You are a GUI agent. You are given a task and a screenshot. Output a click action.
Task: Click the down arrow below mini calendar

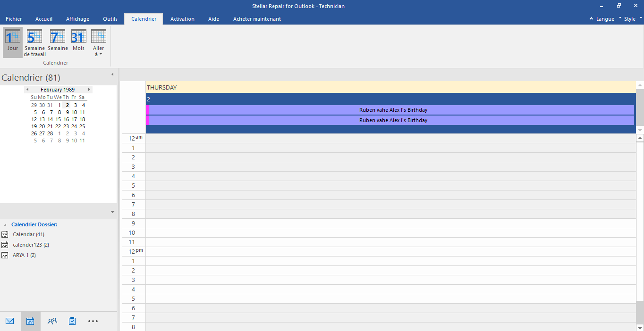click(112, 212)
